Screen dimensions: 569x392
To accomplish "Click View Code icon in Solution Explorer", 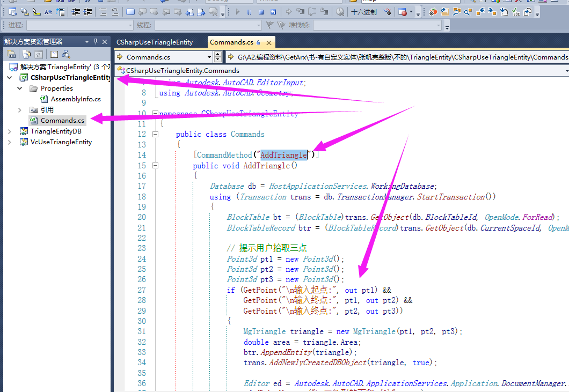I will click(x=54, y=54).
